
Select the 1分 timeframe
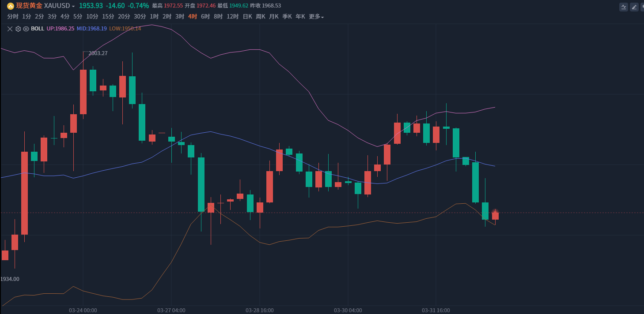(27, 17)
